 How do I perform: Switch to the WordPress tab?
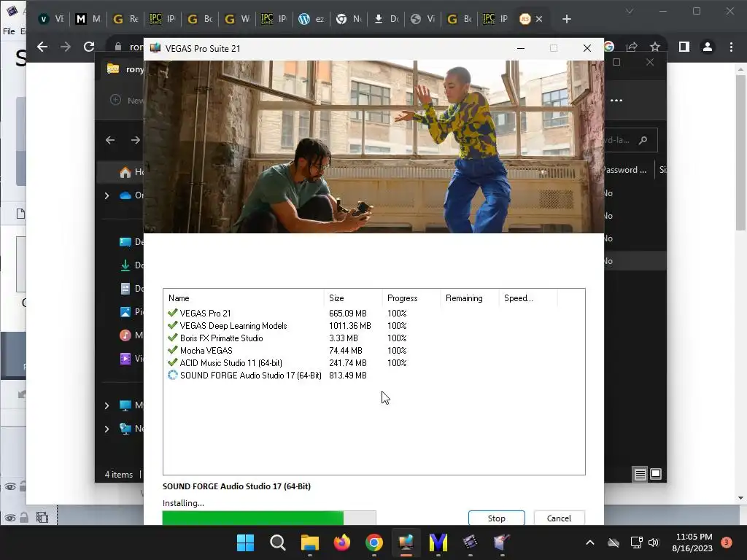click(311, 19)
